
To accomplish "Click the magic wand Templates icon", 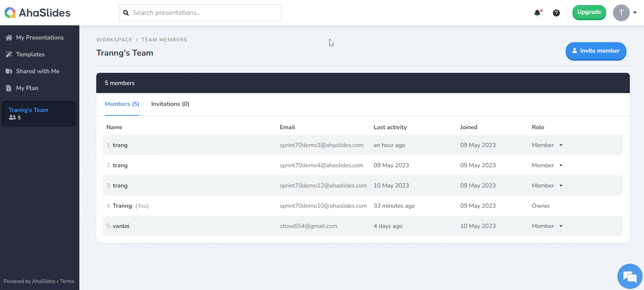I will click(9, 54).
